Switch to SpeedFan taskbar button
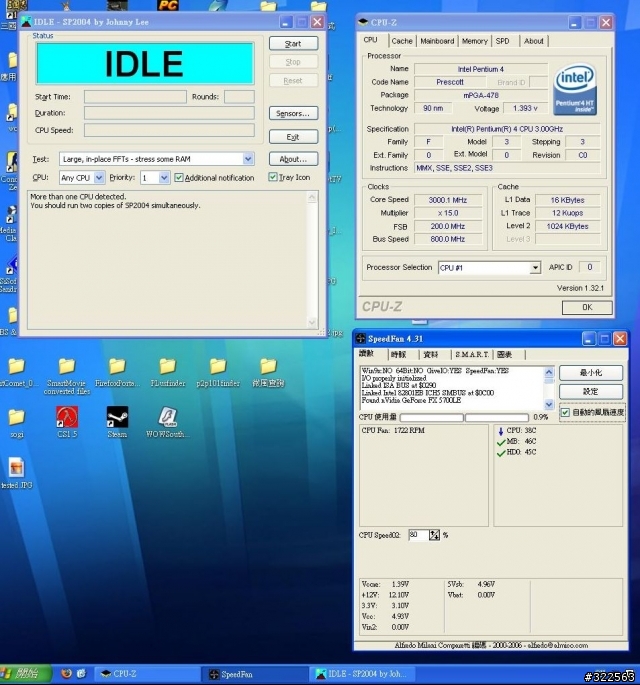The image size is (640, 685). tap(257, 674)
